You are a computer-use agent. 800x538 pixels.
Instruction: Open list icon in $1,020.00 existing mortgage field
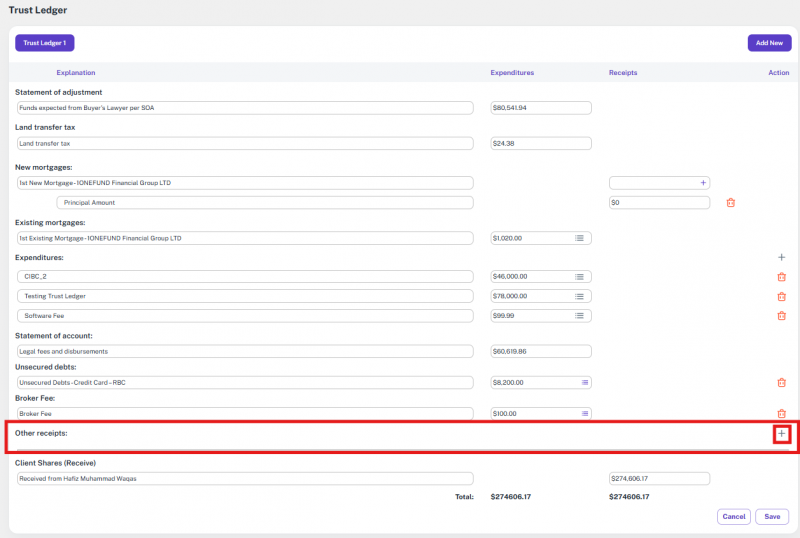580,239
